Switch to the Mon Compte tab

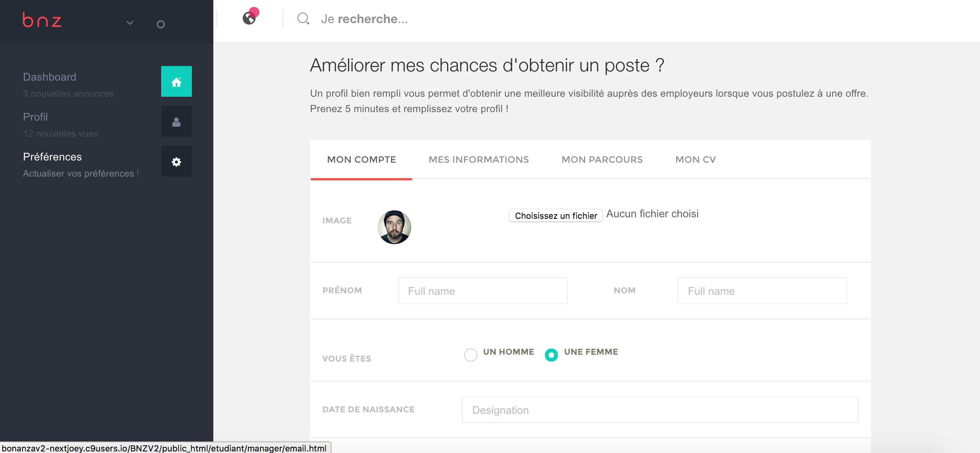(361, 160)
